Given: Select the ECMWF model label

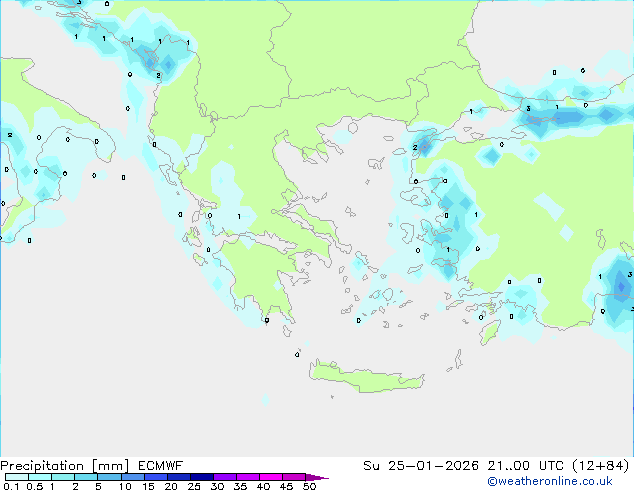Looking at the screenshot, I should [161, 466].
